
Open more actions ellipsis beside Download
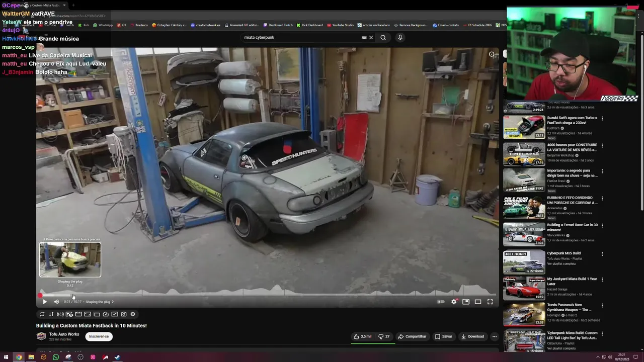click(495, 336)
